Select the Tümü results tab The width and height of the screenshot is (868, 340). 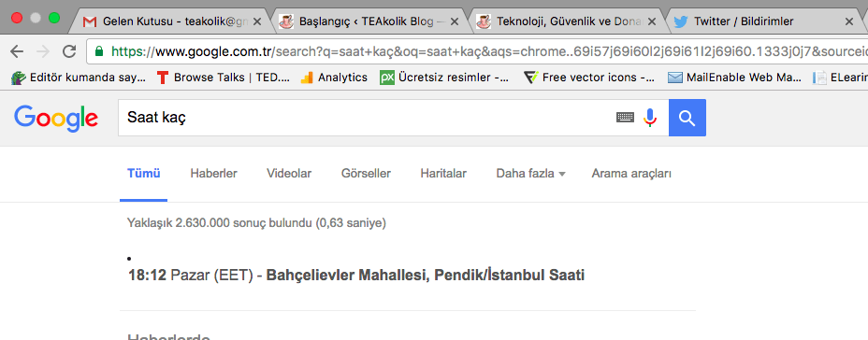tap(144, 174)
